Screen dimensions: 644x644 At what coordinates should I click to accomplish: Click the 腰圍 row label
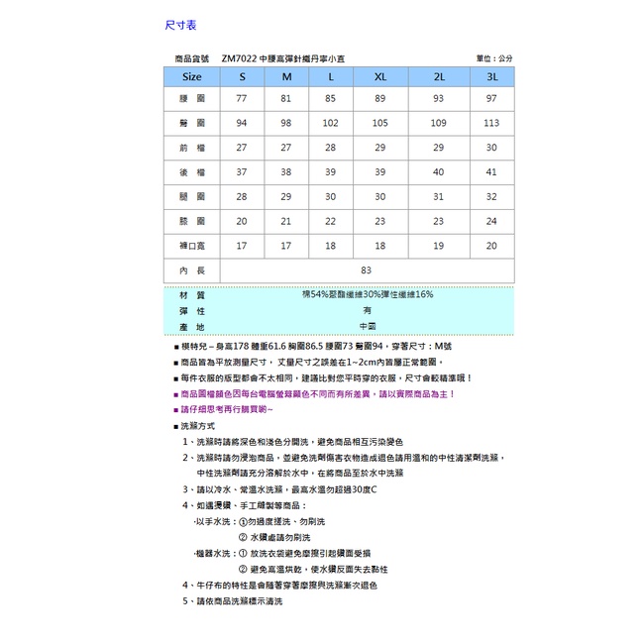tap(191, 100)
